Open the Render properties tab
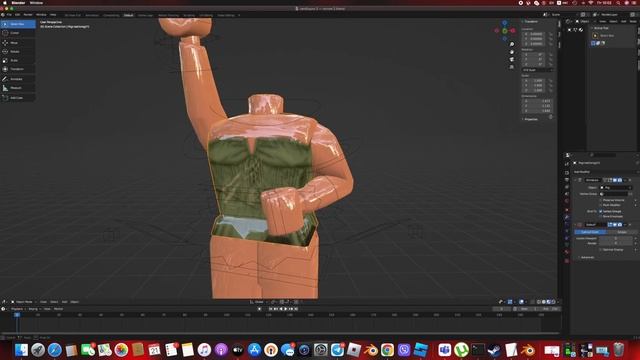The height and width of the screenshot is (360, 640). coord(567,172)
